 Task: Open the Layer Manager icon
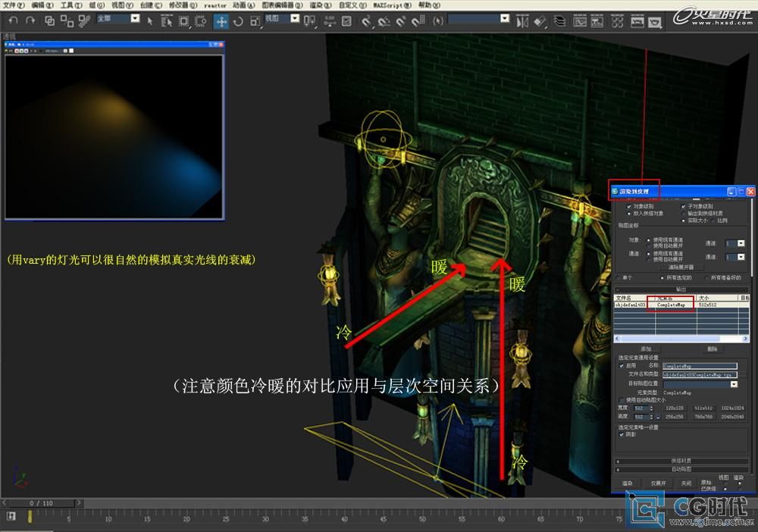click(560, 21)
